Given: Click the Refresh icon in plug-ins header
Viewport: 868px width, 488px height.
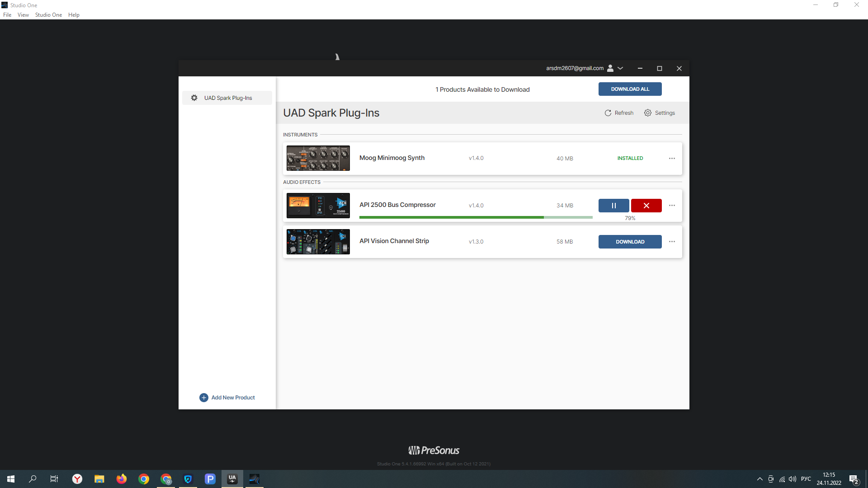Looking at the screenshot, I should pos(608,113).
